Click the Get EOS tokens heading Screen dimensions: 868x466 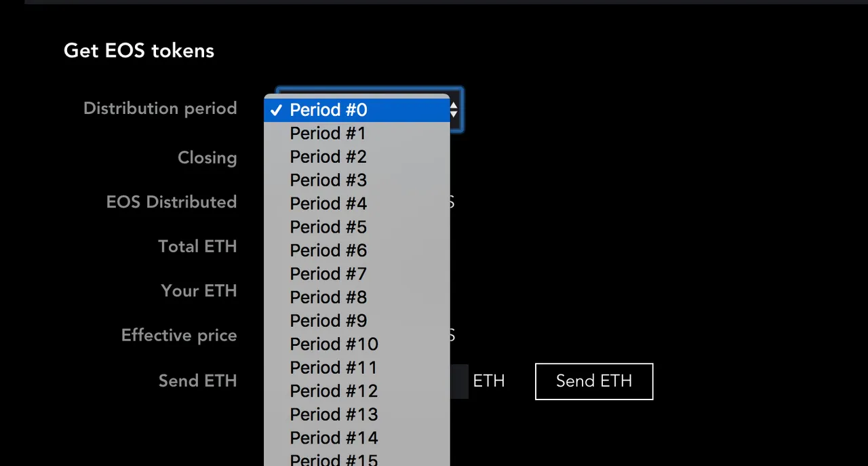pyautogui.click(x=139, y=51)
